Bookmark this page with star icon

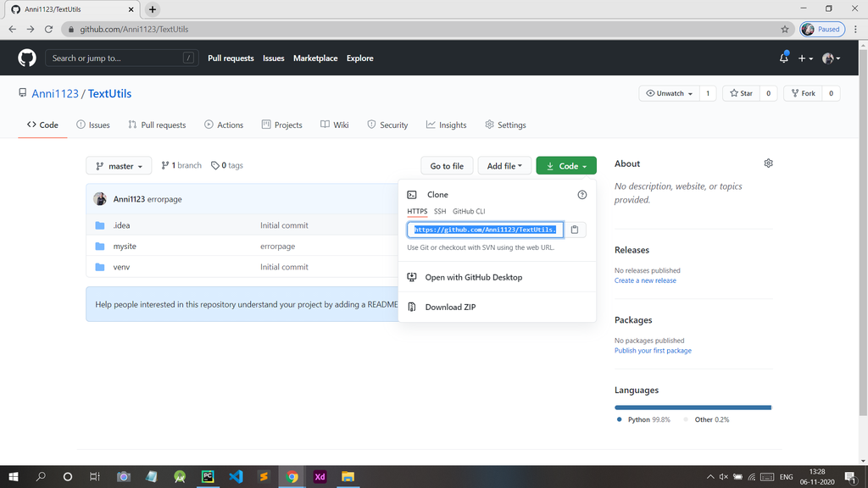tap(784, 30)
